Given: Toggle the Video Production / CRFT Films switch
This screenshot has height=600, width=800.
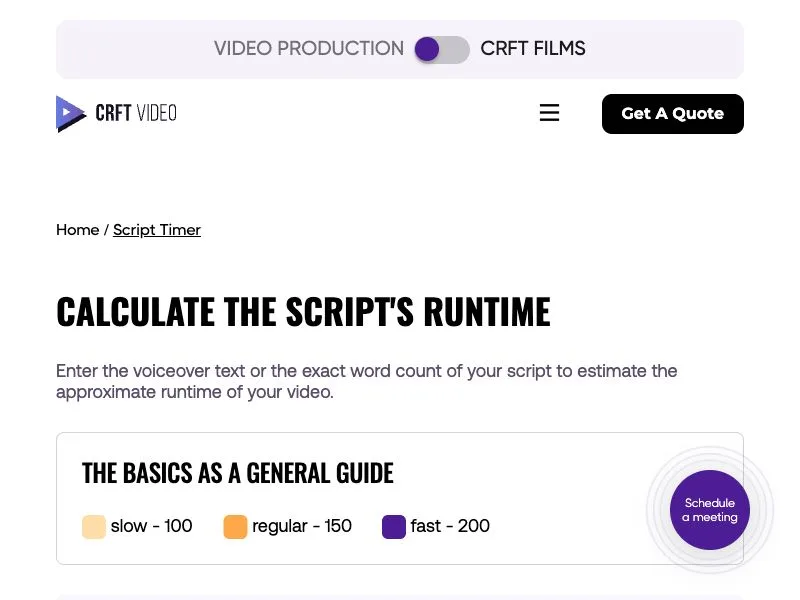Looking at the screenshot, I should point(442,49).
